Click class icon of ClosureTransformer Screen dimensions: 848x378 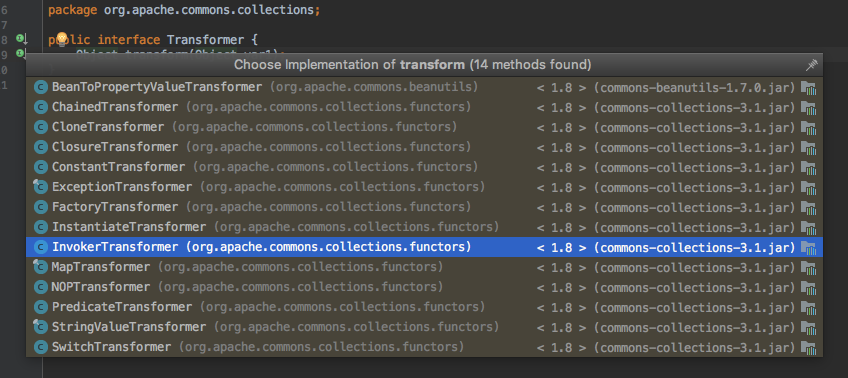pyautogui.click(x=41, y=147)
